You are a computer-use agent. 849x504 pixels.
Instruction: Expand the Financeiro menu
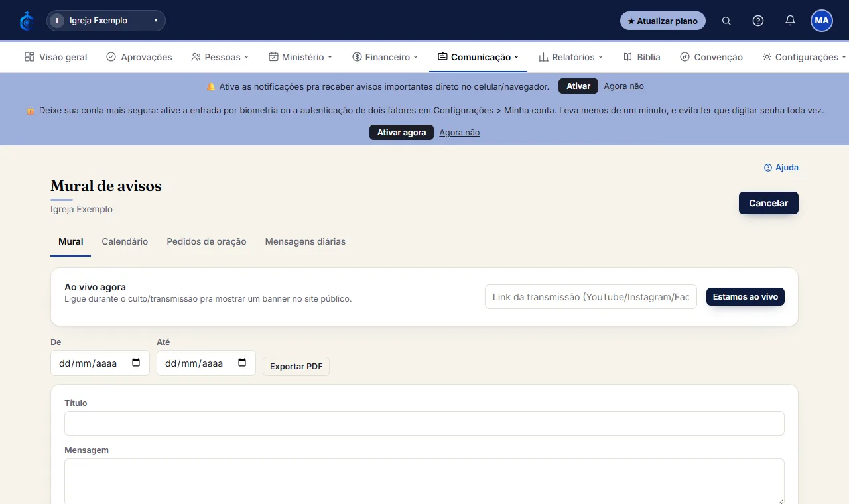(x=385, y=57)
